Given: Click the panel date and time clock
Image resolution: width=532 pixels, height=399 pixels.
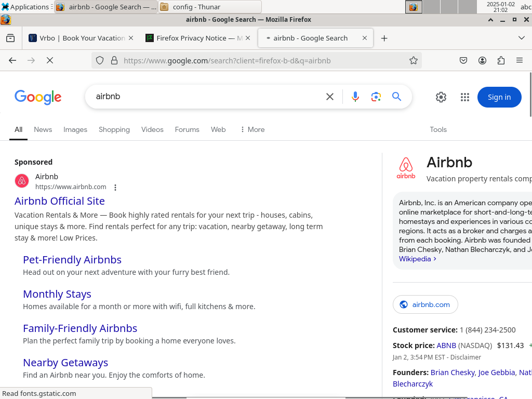Looking at the screenshot, I should point(500,7).
